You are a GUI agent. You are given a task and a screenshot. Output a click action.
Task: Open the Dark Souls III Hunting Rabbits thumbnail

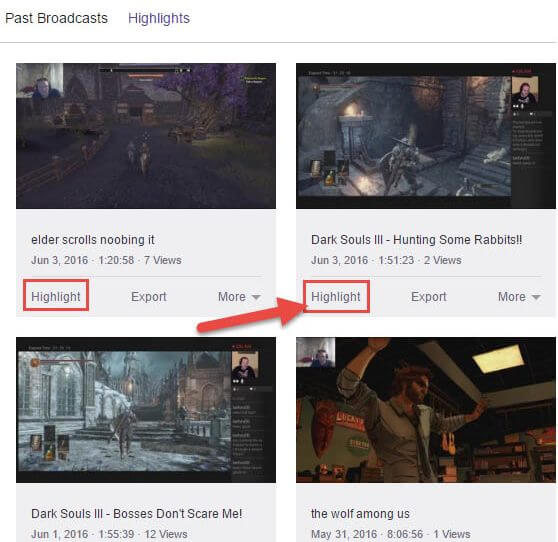pos(426,136)
